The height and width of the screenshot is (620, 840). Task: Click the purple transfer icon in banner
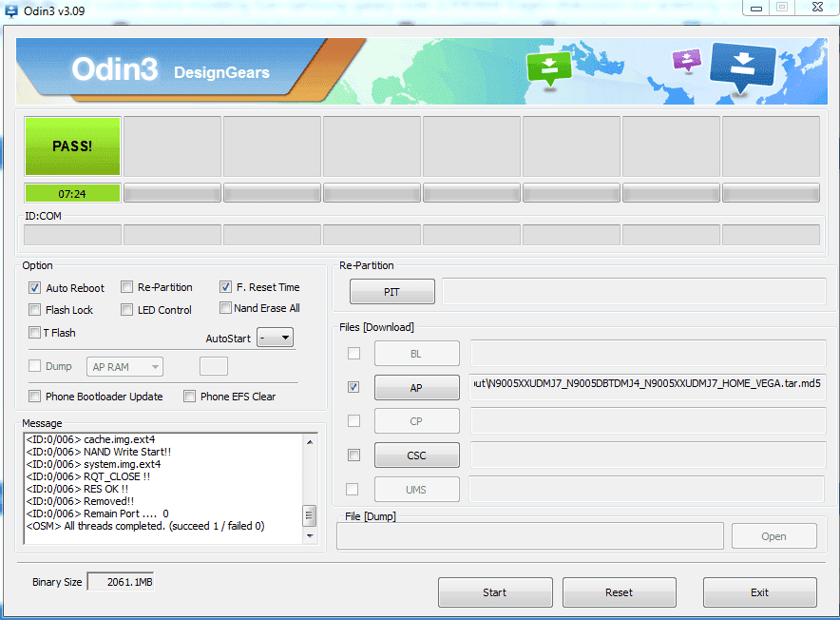(686, 60)
